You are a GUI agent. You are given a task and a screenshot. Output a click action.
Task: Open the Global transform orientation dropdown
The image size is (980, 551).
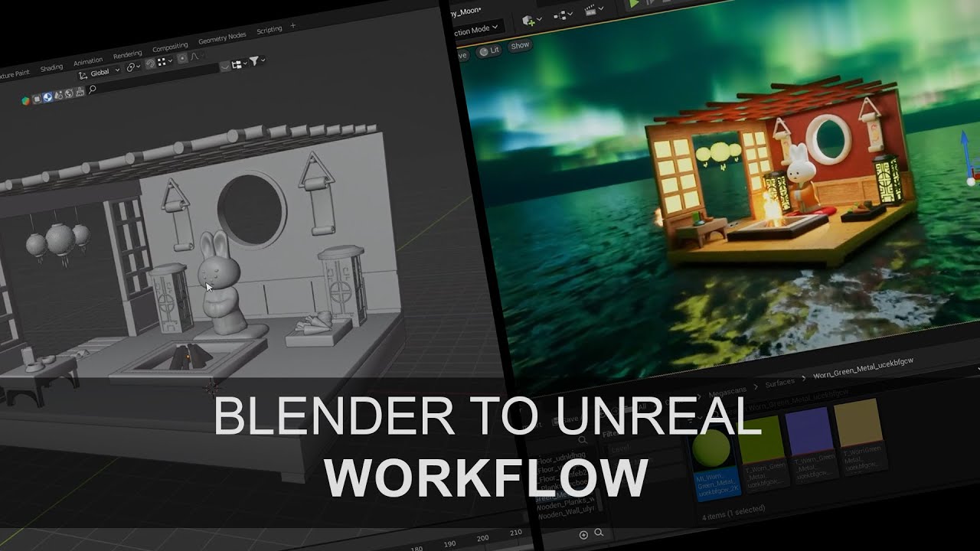coord(100,73)
